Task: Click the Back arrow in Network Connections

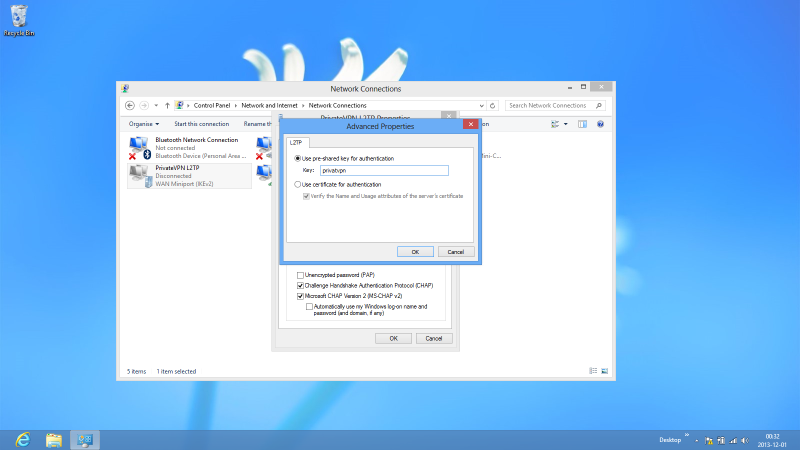Action: pyautogui.click(x=130, y=105)
